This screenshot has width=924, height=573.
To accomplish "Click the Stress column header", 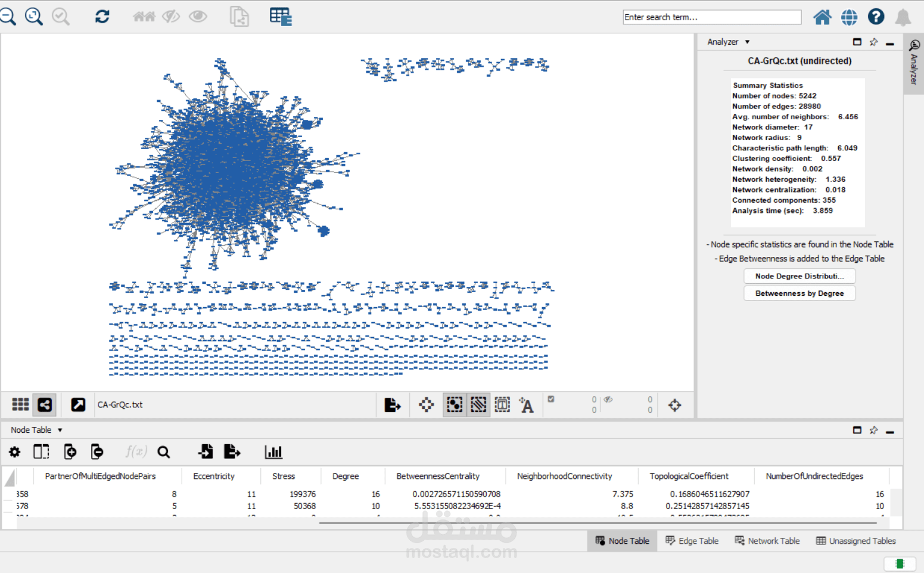I will coord(284,476).
